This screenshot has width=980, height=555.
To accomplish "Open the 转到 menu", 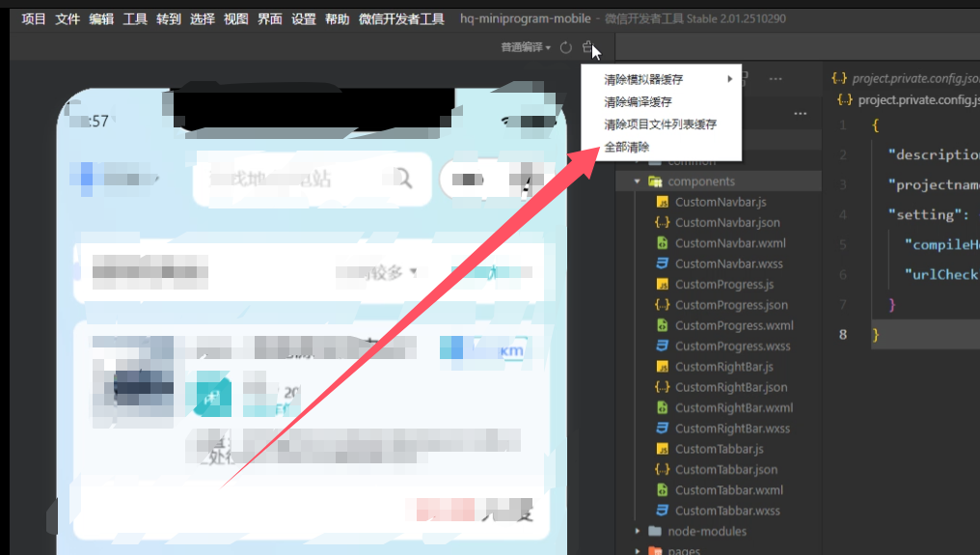I will click(168, 18).
